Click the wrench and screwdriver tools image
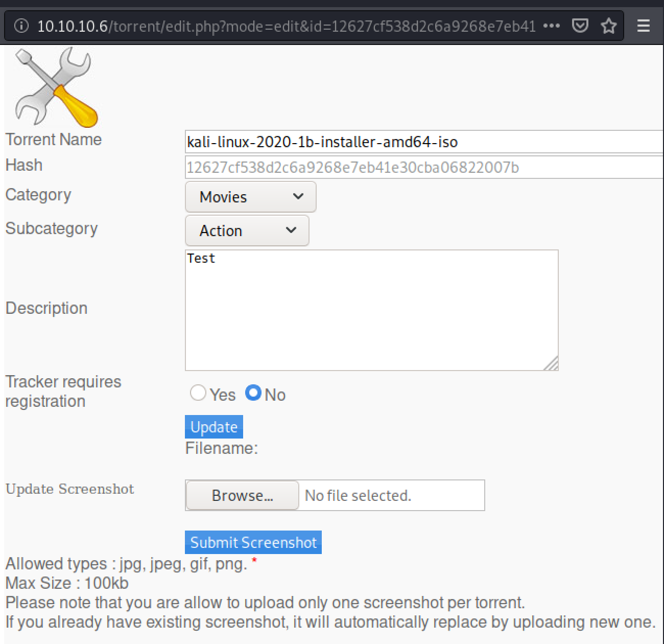Viewport: 664px width, 644px height. click(x=55, y=87)
